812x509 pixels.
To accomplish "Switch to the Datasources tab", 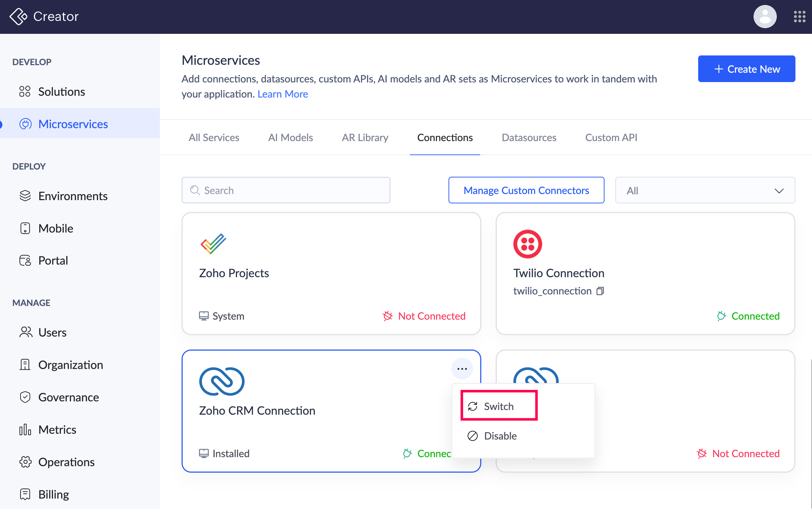I will click(529, 138).
